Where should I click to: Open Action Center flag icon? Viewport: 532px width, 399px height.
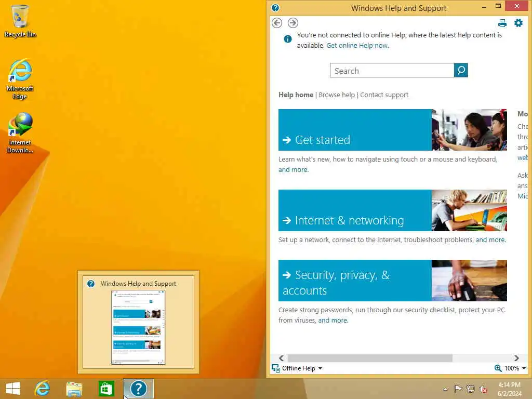458,389
